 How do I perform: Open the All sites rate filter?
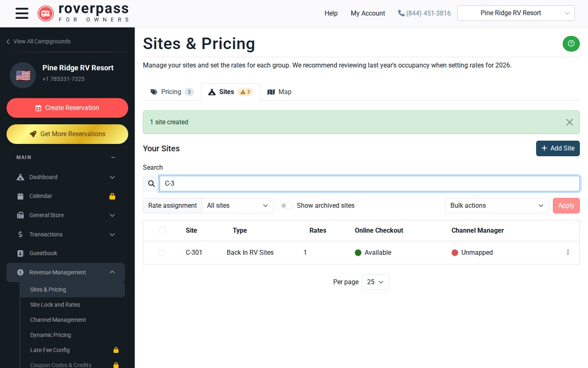point(238,206)
